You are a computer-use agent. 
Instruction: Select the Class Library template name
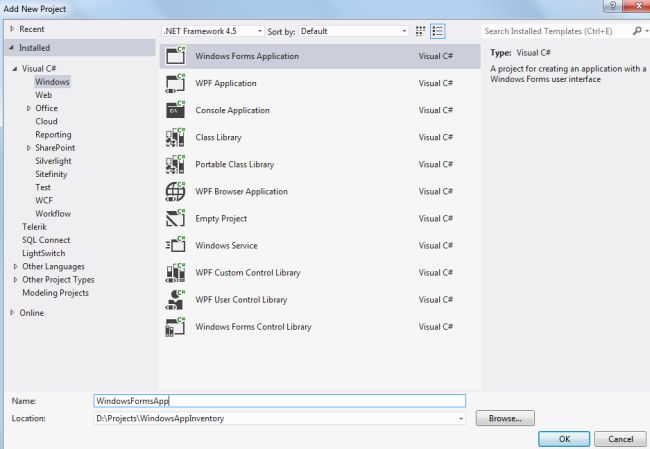[218, 137]
